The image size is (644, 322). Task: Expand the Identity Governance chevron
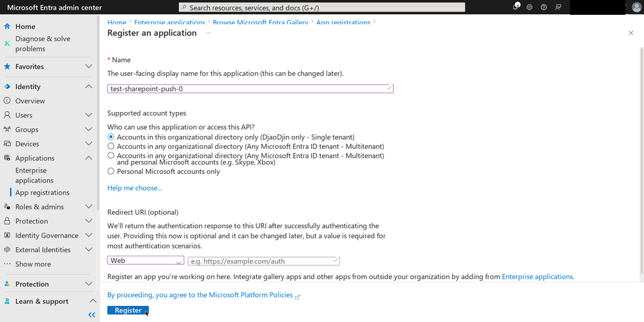tap(89, 235)
